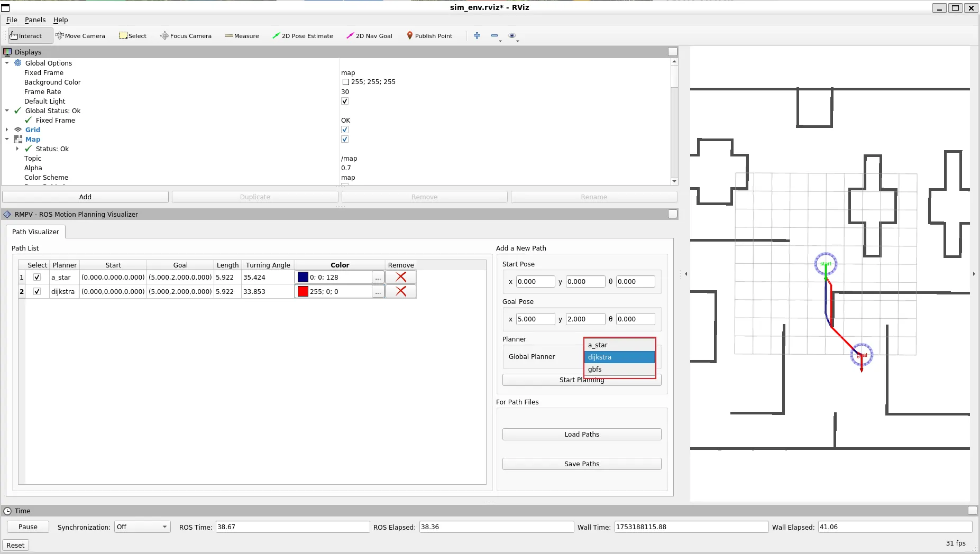
Task: Select the Publish Point tool
Action: pyautogui.click(x=429, y=36)
